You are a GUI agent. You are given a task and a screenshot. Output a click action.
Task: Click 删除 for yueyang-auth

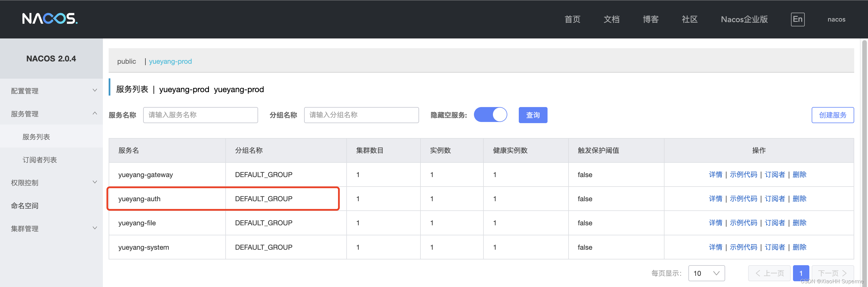tap(799, 199)
